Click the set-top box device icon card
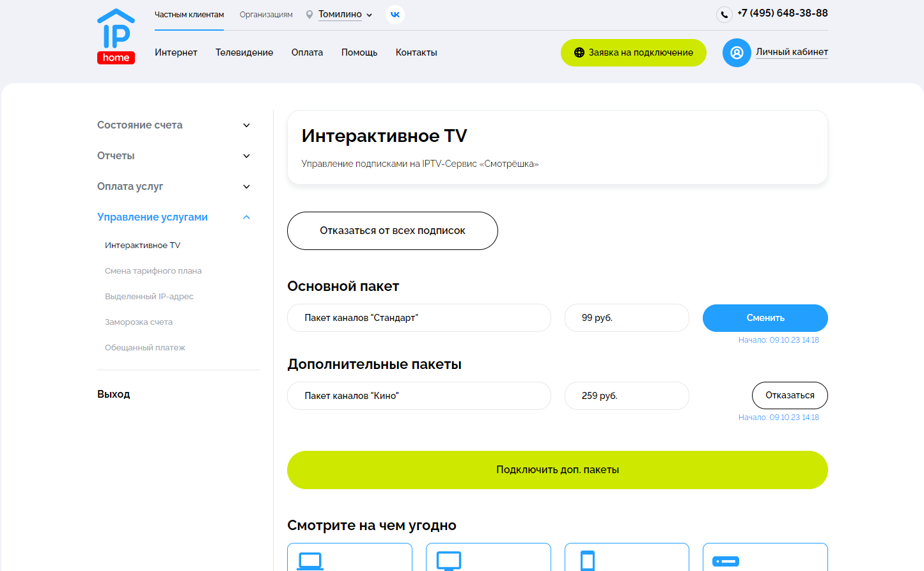 (x=765, y=558)
